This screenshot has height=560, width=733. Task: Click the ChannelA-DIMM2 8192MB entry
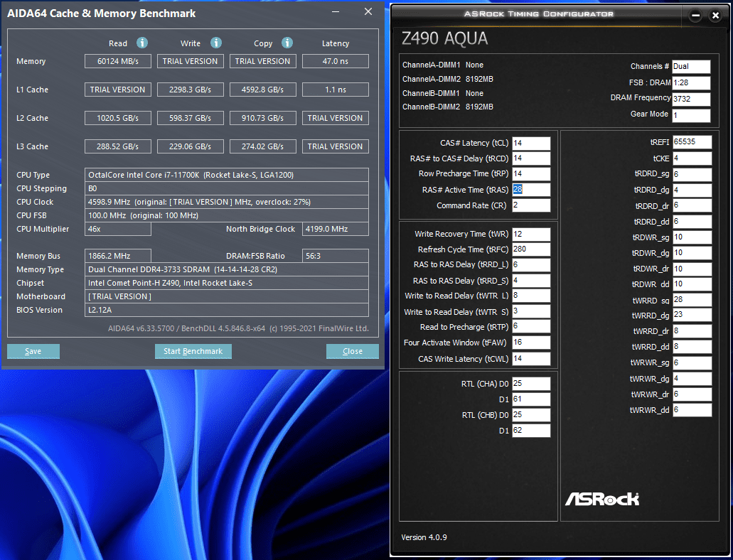(x=448, y=79)
